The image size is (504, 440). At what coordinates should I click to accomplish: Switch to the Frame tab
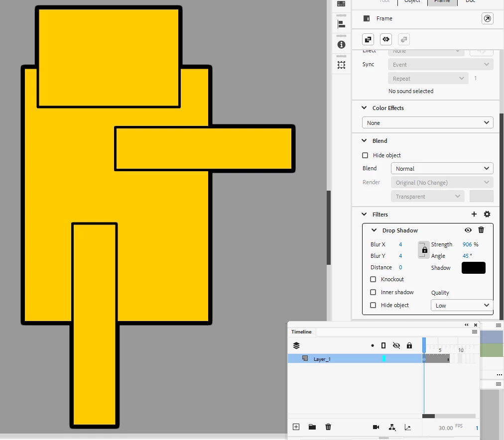pyautogui.click(x=442, y=1)
